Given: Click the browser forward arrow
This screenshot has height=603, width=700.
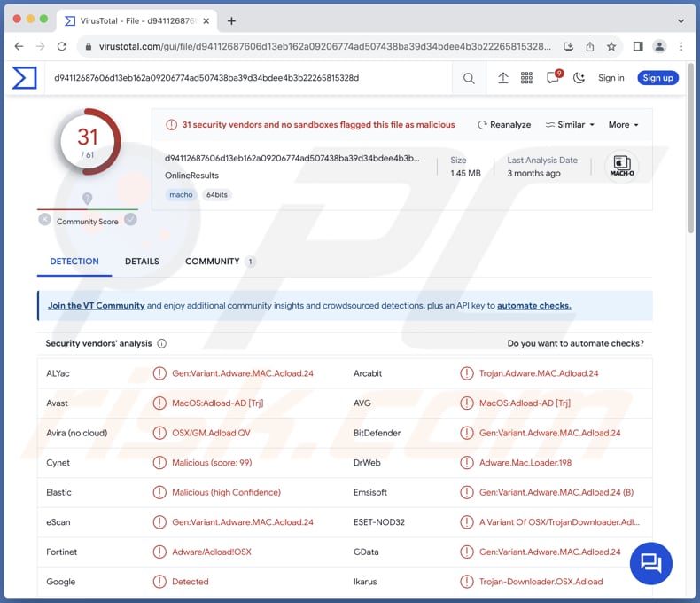Looking at the screenshot, I should click(40, 46).
